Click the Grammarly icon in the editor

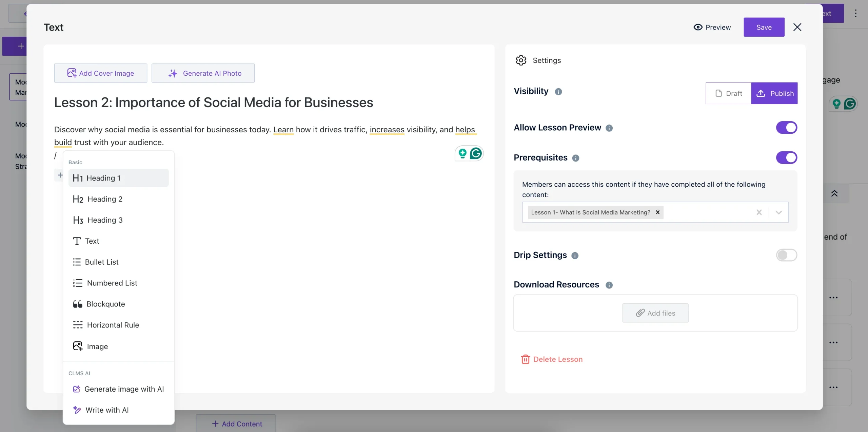[476, 153]
